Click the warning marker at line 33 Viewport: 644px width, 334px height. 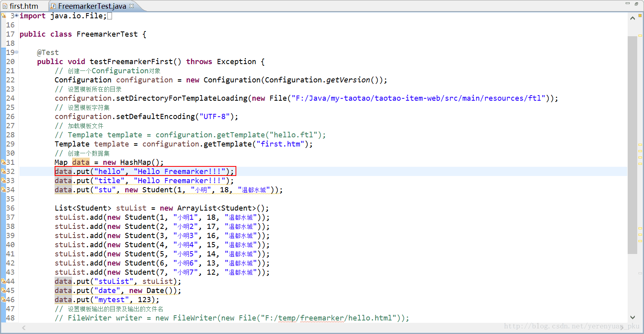click(x=3, y=181)
